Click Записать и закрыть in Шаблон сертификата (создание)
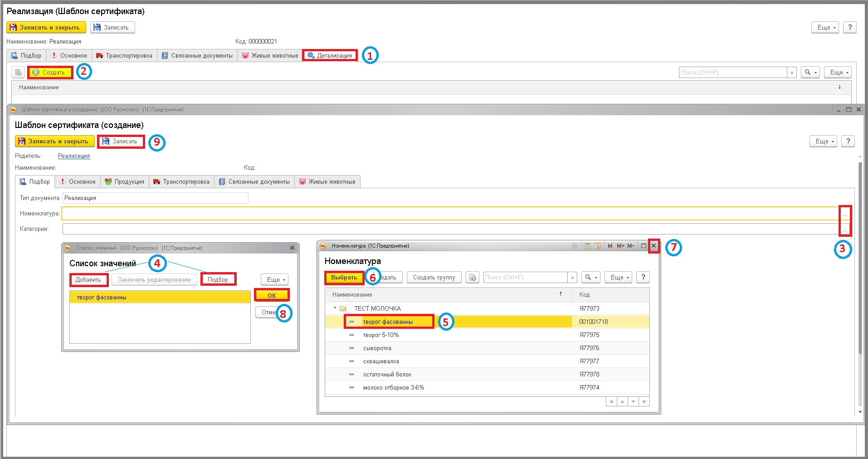The height and width of the screenshot is (459, 868). (54, 141)
